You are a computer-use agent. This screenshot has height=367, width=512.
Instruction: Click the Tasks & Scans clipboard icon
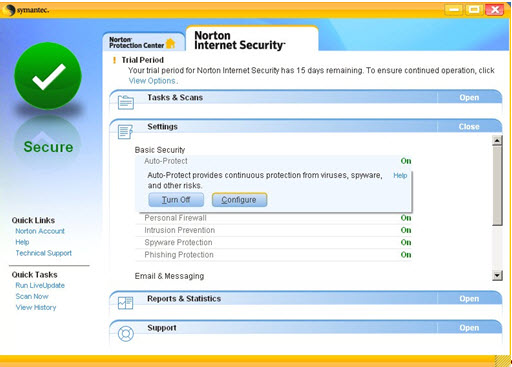[x=126, y=102]
